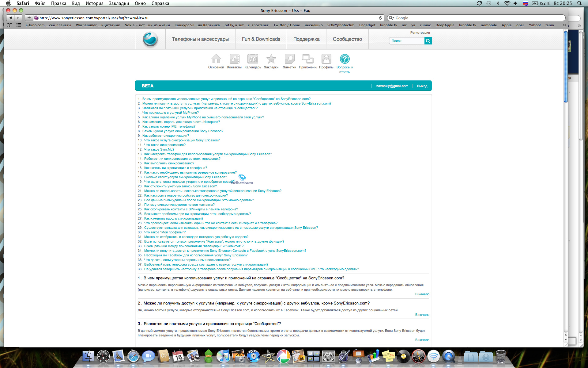The image size is (588, 368).
Task: Open Finder from the Dock
Action: 89,356
